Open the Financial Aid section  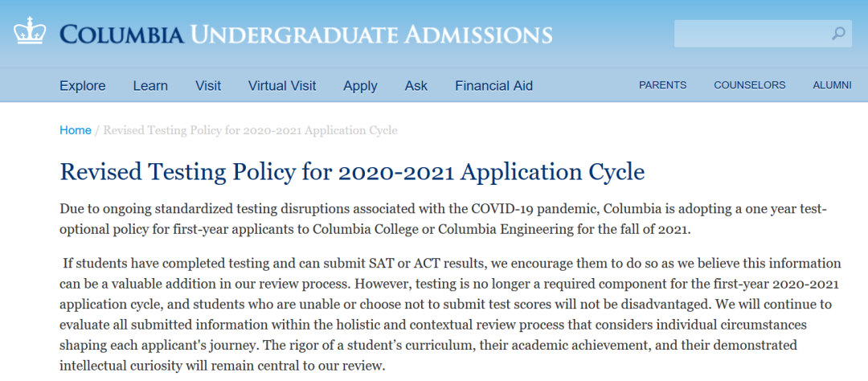(x=493, y=85)
